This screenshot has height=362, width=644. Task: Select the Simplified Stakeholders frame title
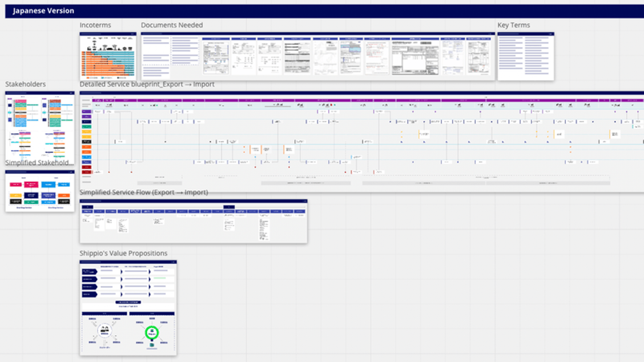39,163
